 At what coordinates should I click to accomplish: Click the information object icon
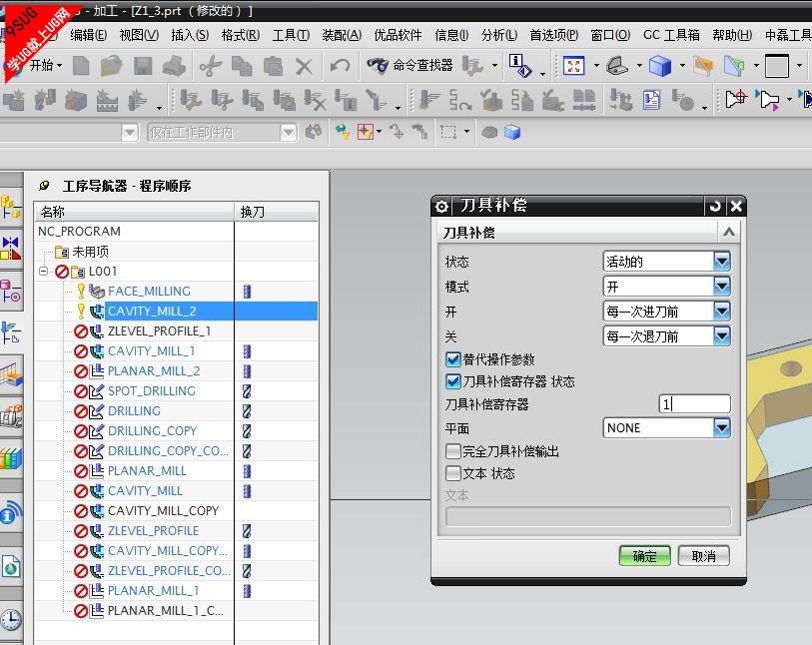520,65
